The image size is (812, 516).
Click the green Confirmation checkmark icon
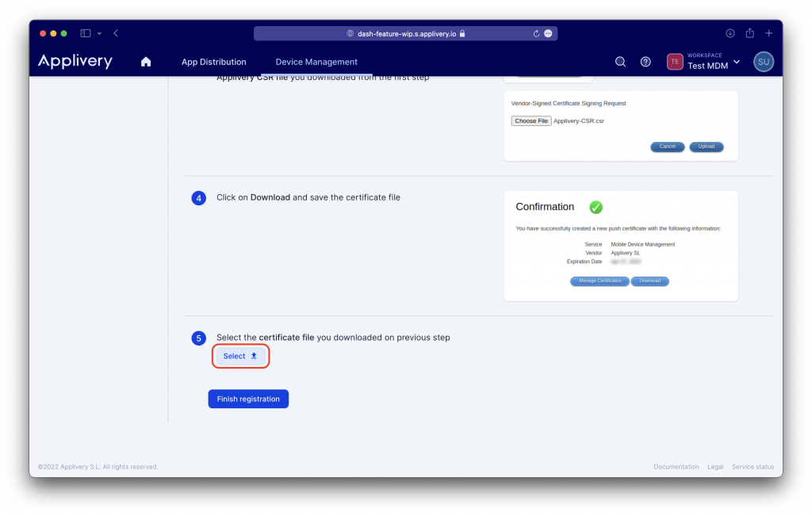click(x=596, y=207)
